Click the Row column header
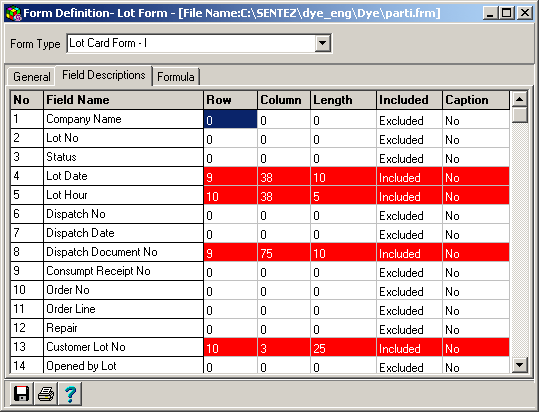 coord(230,100)
